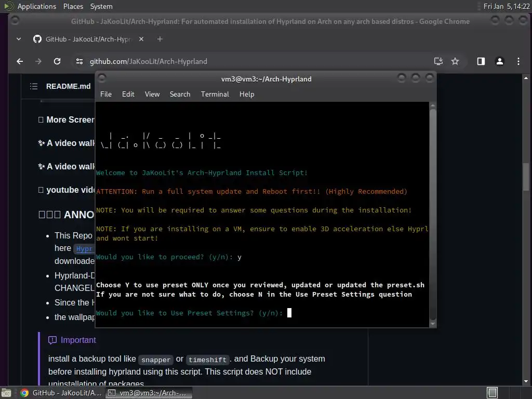
Task: Click the GitHub favicon on the tab
Action: coord(37,39)
